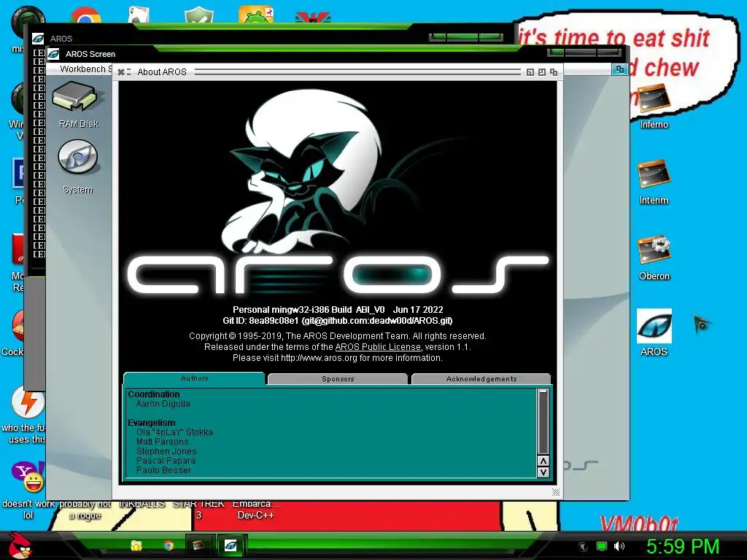Open the STAR TREK 3 desktop shortcut
747x560 pixels.
(198, 510)
